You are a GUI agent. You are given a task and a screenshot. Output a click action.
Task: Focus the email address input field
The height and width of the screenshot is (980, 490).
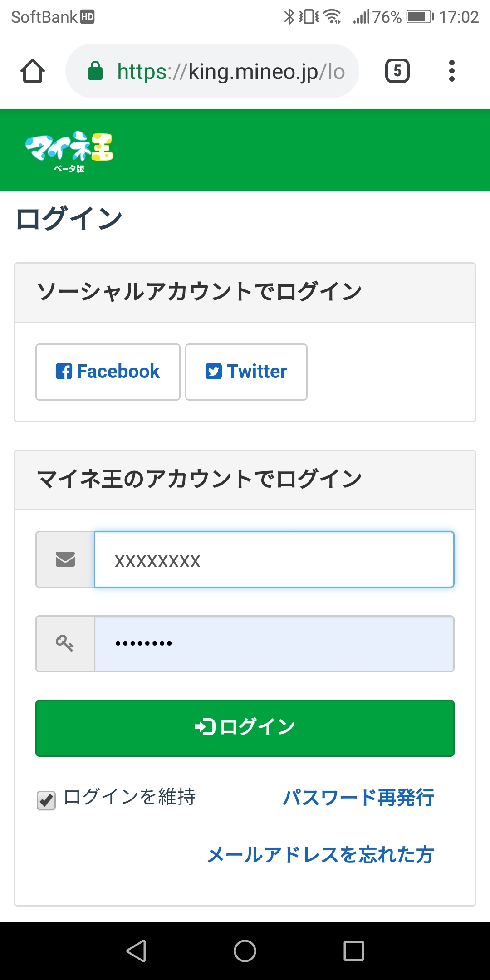coord(274,559)
